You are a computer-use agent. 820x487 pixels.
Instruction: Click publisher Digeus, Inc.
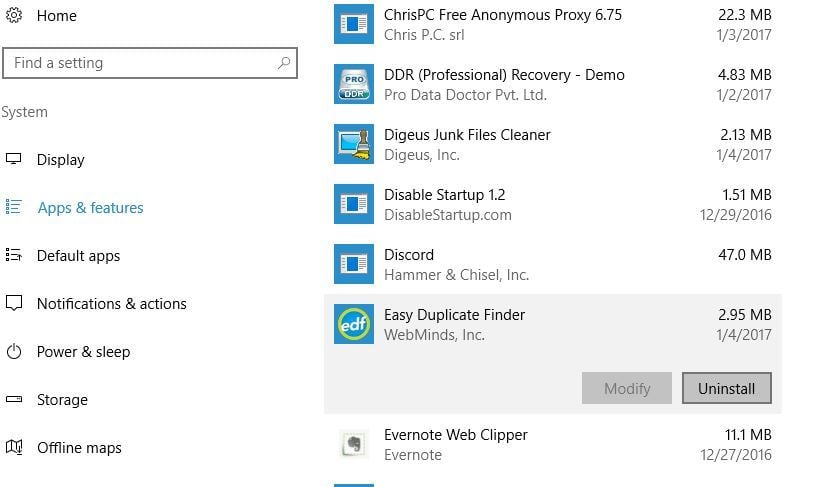(x=422, y=155)
